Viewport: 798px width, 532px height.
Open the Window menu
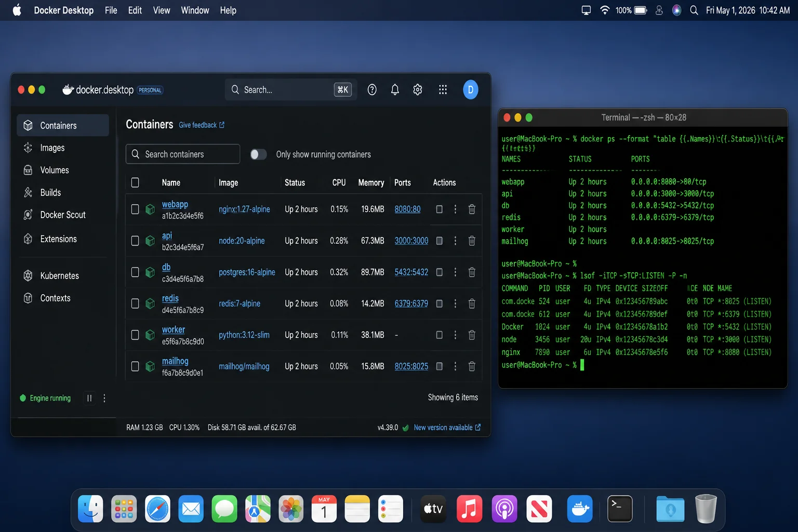click(195, 10)
